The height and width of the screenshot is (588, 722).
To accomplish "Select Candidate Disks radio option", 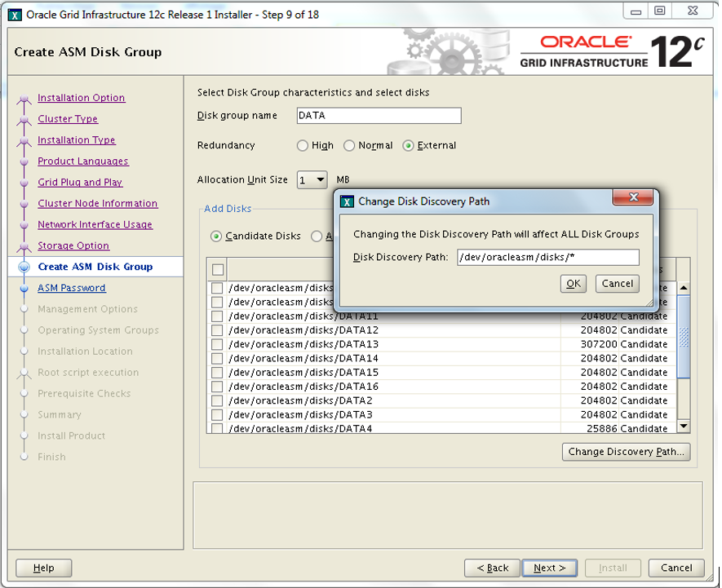I will [215, 237].
